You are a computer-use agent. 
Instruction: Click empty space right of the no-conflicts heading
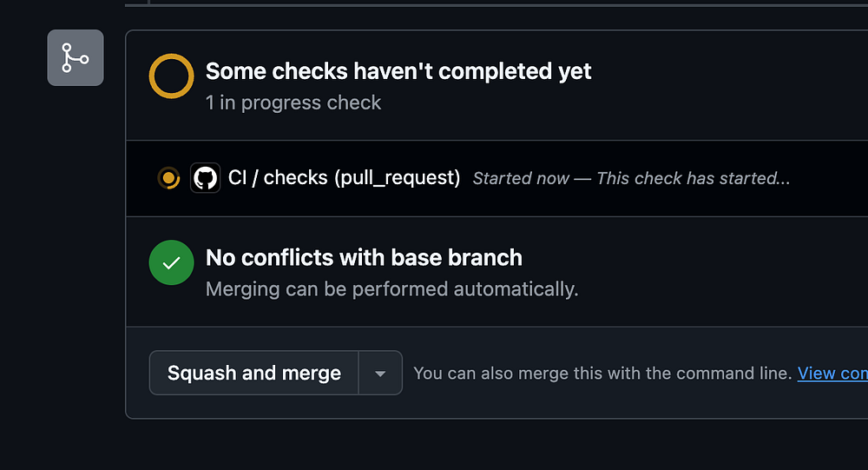694,258
